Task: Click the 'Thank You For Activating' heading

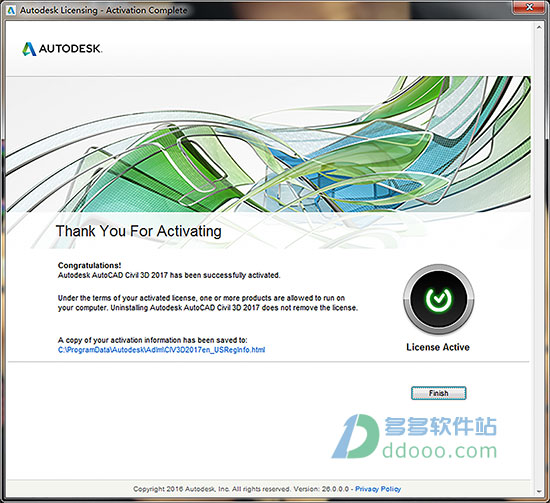Action: coord(139,231)
